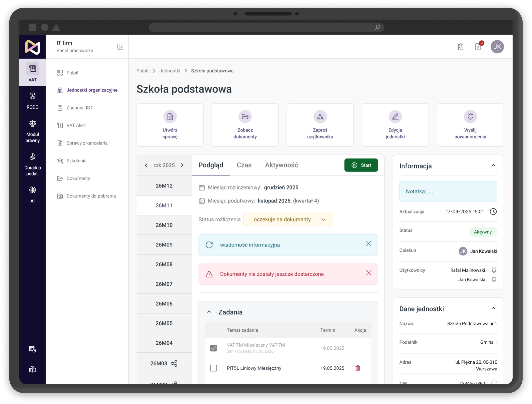Click the Aktywny status badge

point(483,232)
